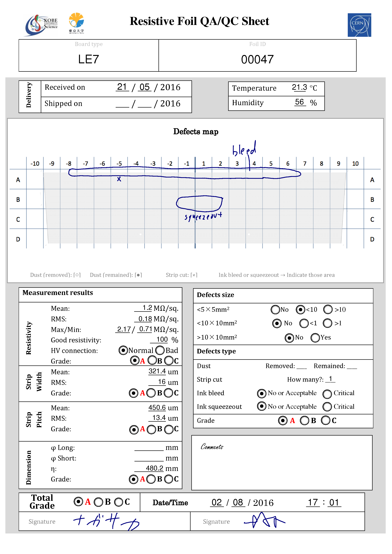Mark Ink squeezeout as Critical
Screen dimensions: 392x554
(327, 406)
